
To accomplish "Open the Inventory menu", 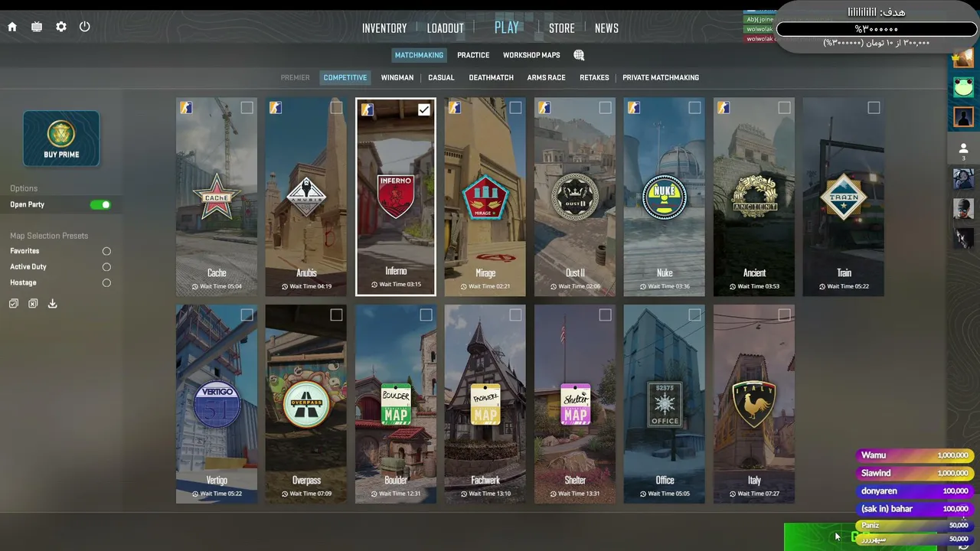I will click(x=384, y=28).
